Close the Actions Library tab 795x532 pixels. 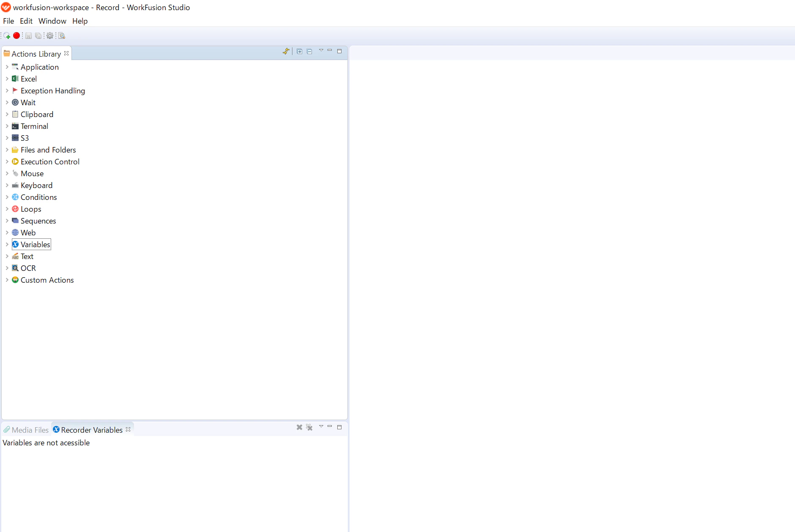(x=66, y=54)
